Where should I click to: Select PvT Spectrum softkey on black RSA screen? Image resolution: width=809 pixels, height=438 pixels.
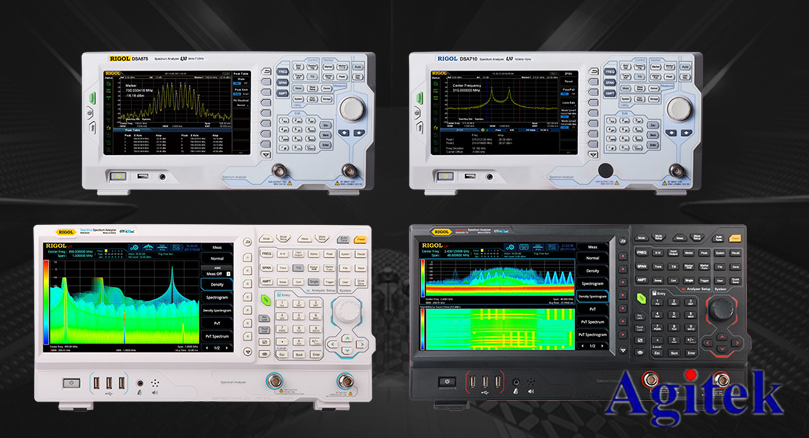(592, 322)
